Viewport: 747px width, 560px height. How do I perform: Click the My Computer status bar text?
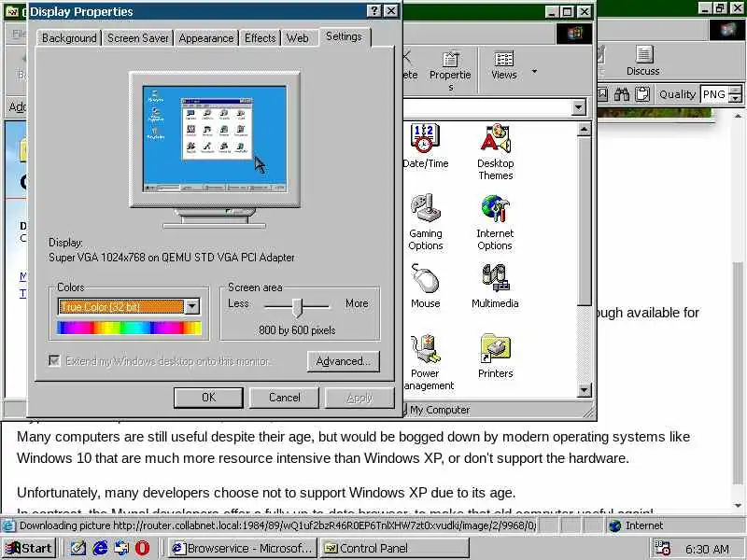pyautogui.click(x=440, y=410)
